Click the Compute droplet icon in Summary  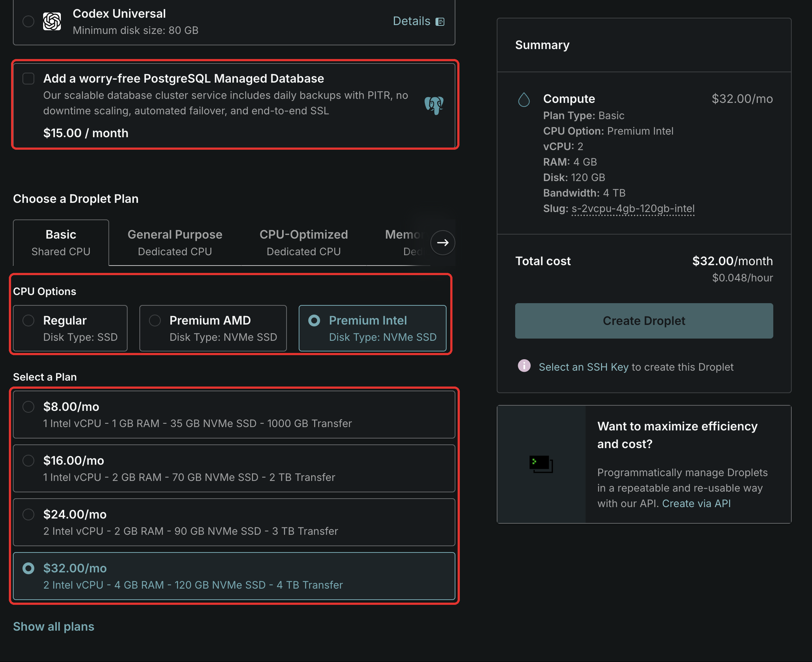coord(524,100)
